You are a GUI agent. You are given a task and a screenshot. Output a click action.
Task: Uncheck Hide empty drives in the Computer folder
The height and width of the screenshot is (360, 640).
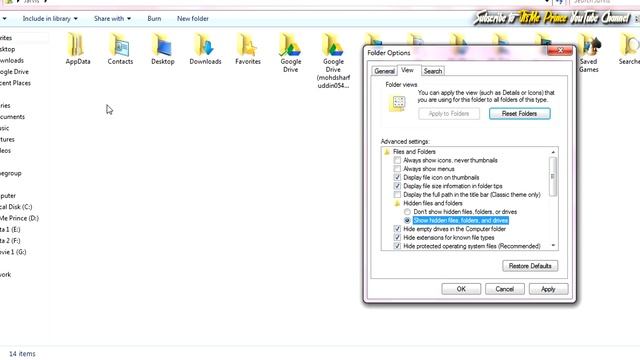tap(397, 229)
